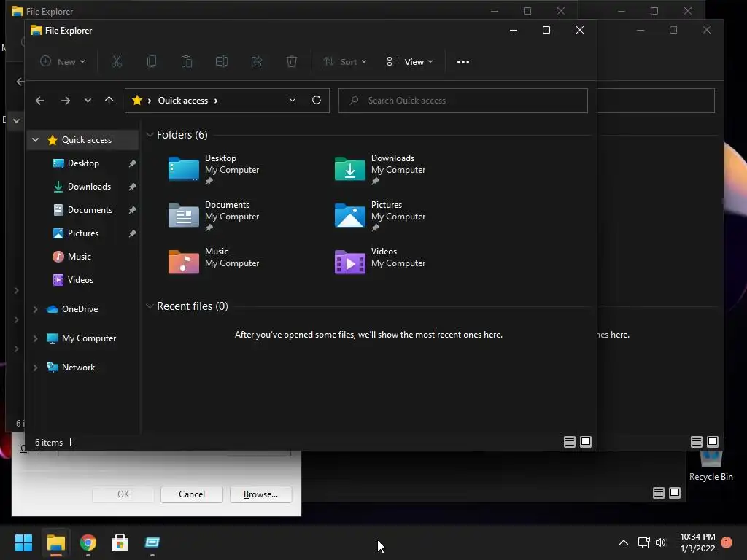Open the Sort dropdown menu
Image resolution: width=747 pixels, height=560 pixels.
[x=345, y=61]
